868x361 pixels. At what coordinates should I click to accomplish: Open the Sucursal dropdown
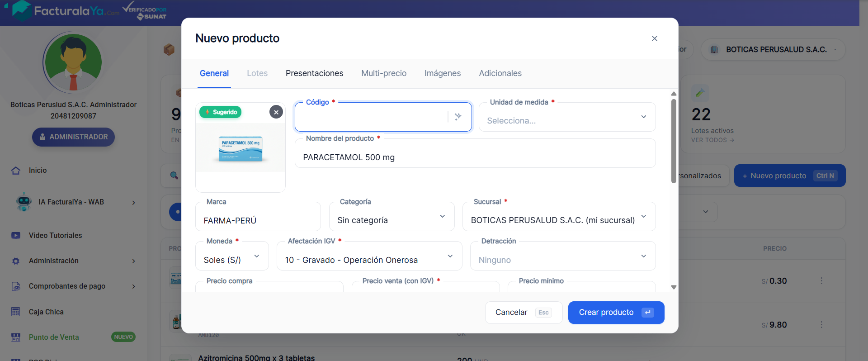[559, 217]
